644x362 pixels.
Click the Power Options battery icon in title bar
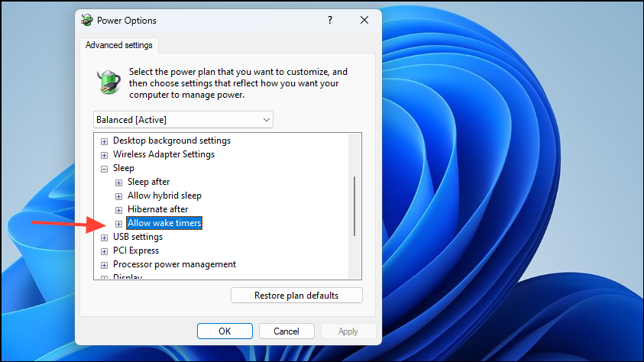tap(86, 20)
